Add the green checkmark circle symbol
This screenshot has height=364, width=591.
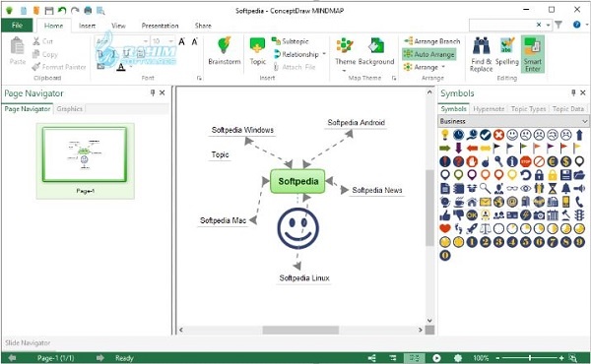tap(486, 135)
